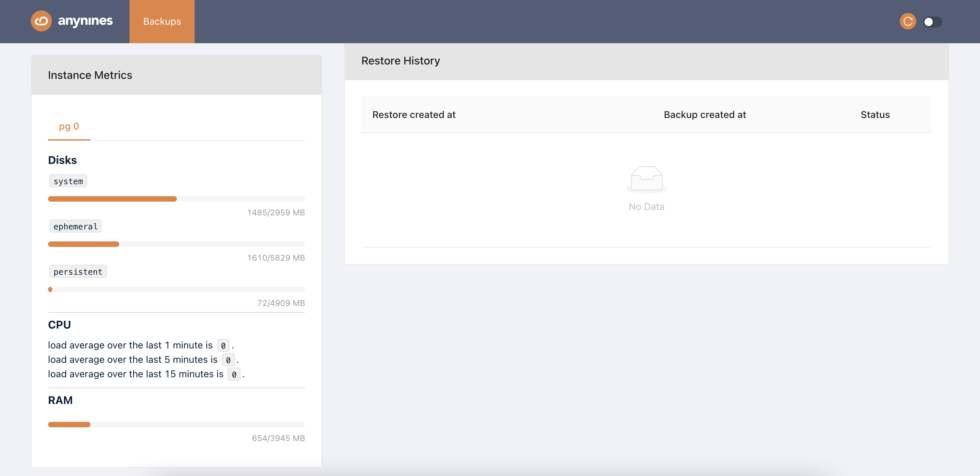Click the Restore created at column header
Image resolution: width=980 pixels, height=476 pixels.
pos(414,115)
